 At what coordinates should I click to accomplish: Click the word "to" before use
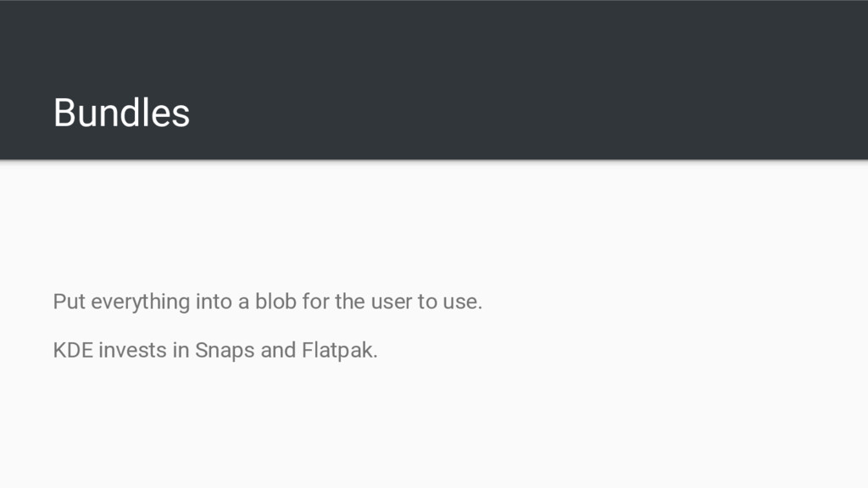click(427, 302)
